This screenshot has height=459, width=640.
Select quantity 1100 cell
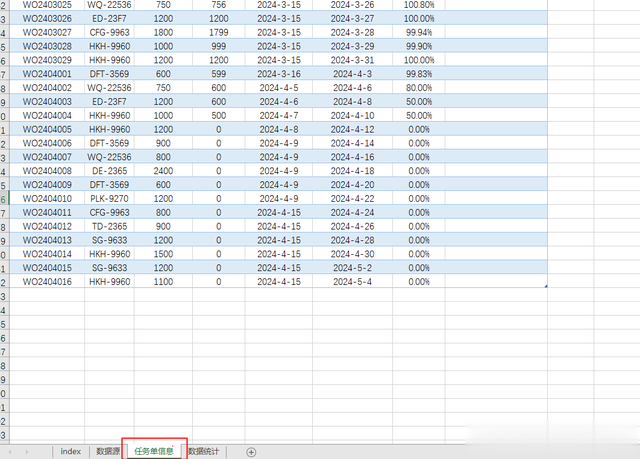163,282
